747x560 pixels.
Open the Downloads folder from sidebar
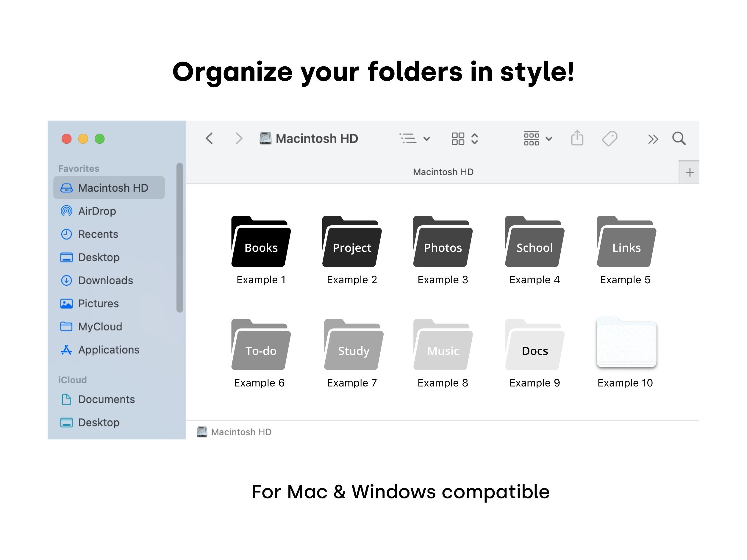click(105, 280)
